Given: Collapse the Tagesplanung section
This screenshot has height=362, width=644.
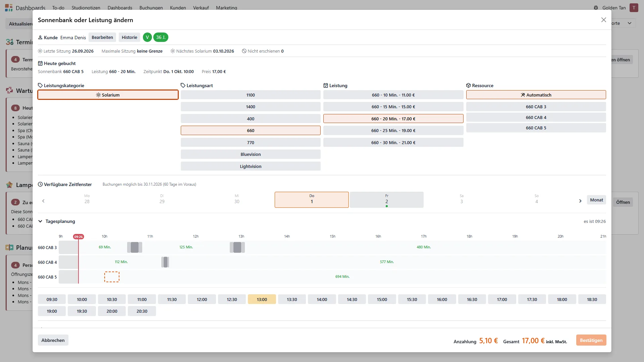Looking at the screenshot, I should tap(40, 221).
